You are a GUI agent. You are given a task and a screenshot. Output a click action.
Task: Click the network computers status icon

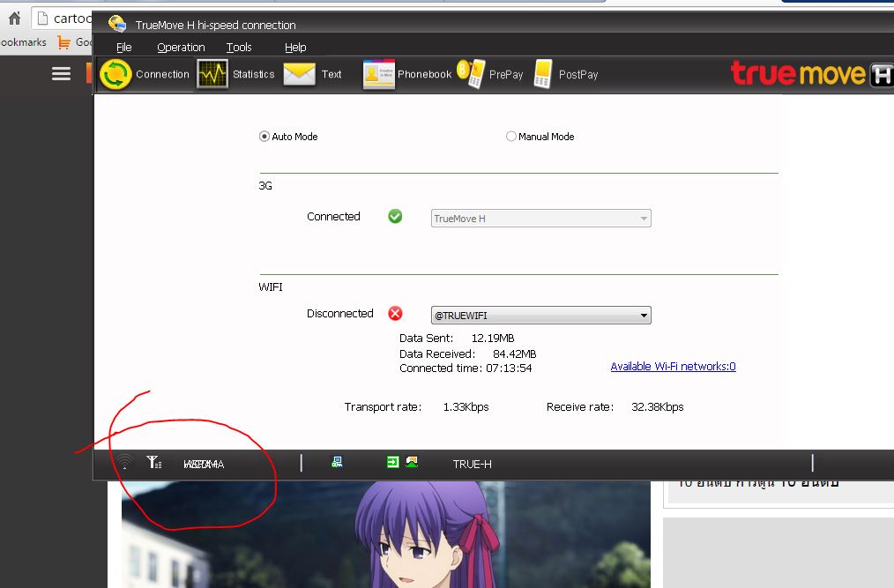pyautogui.click(x=337, y=462)
